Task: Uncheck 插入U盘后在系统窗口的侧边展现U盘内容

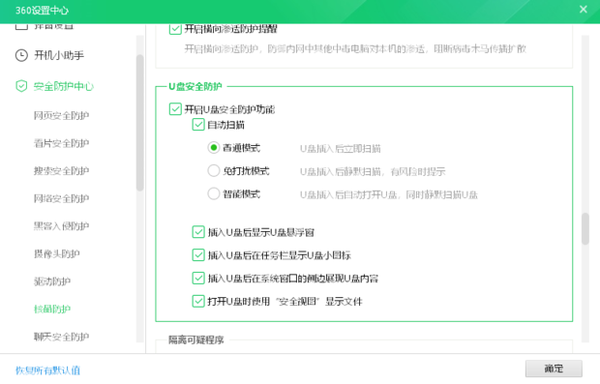Action: 198,278
